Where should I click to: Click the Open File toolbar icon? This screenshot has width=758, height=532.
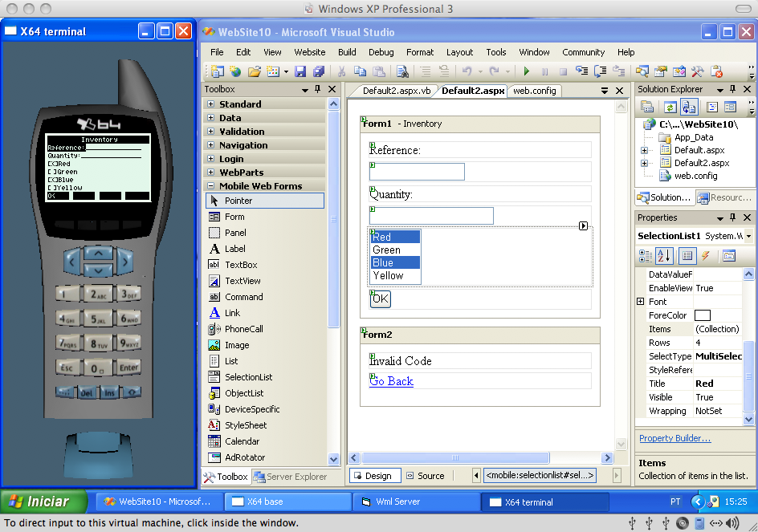tap(255, 71)
